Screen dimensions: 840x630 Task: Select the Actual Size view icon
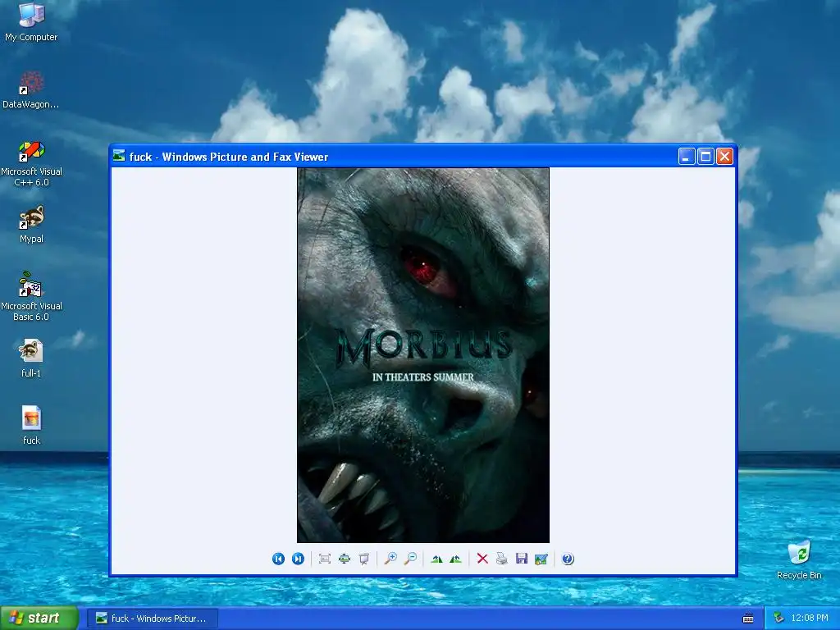[344, 559]
